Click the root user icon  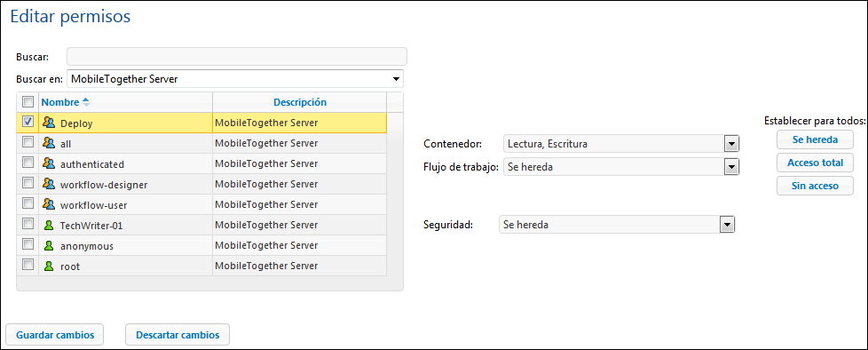click(50, 266)
